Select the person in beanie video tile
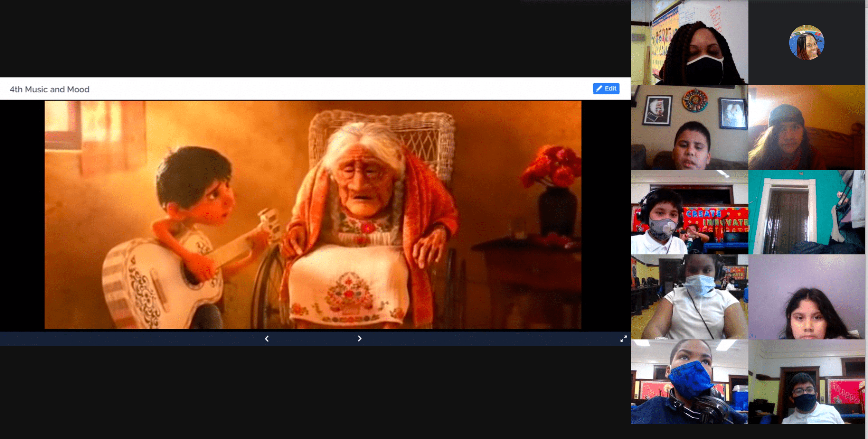The height and width of the screenshot is (439, 868). point(807,128)
